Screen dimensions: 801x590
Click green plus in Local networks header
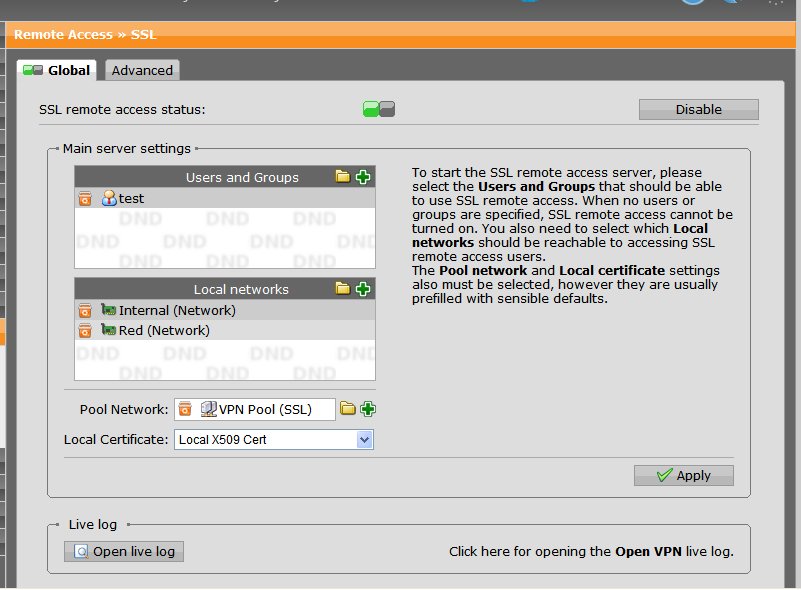click(363, 289)
